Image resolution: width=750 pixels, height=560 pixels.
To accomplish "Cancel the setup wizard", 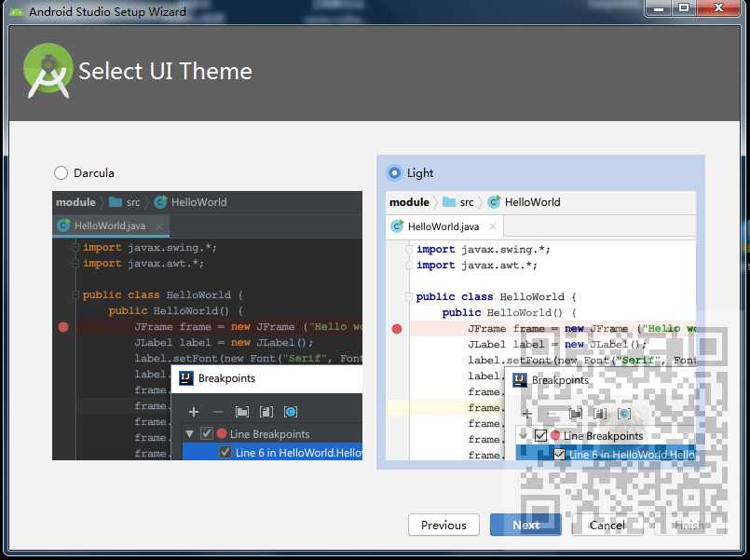I will coord(607,525).
